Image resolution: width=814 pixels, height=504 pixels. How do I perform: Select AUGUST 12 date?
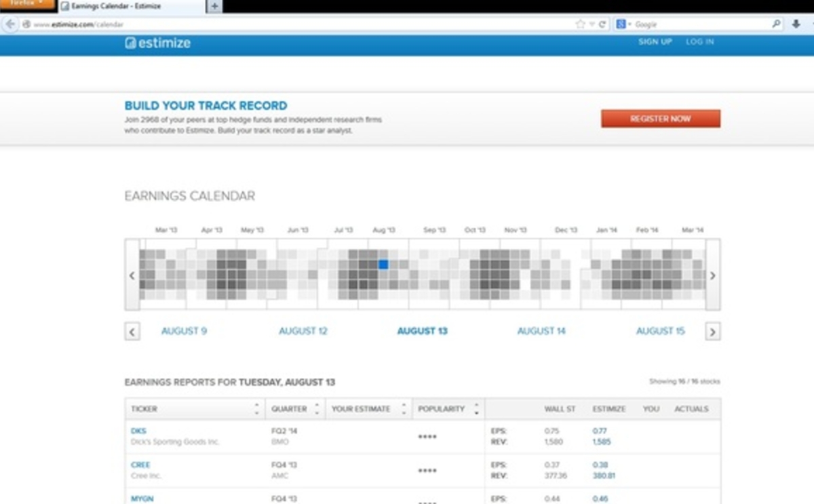[303, 331]
